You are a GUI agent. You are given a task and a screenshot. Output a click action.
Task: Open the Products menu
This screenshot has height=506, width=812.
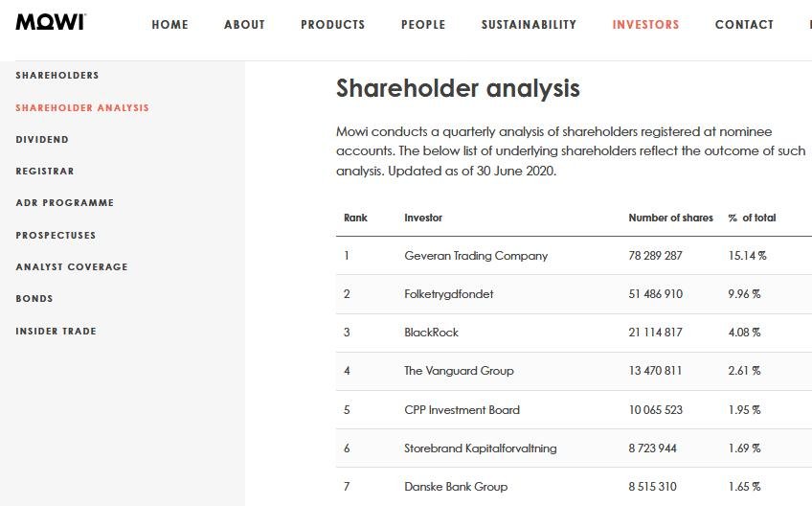(332, 25)
